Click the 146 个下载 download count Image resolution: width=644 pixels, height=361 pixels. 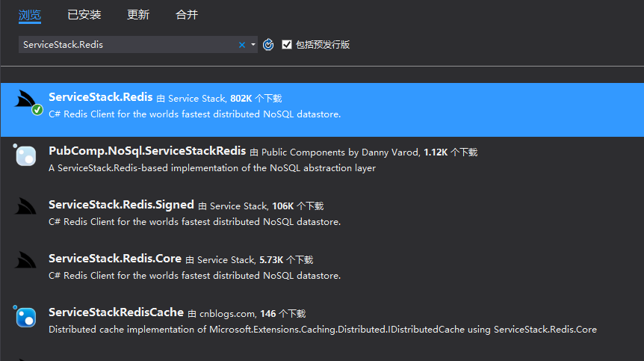283,314
